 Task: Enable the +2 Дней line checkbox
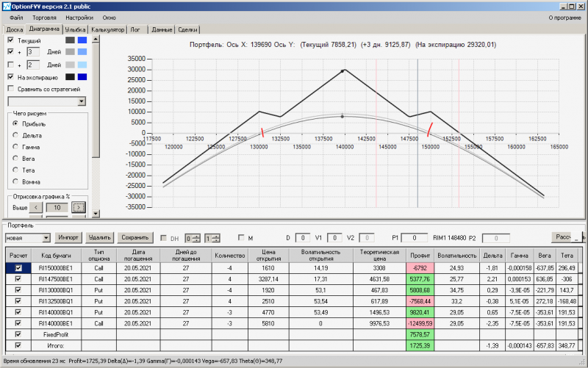click(x=10, y=65)
